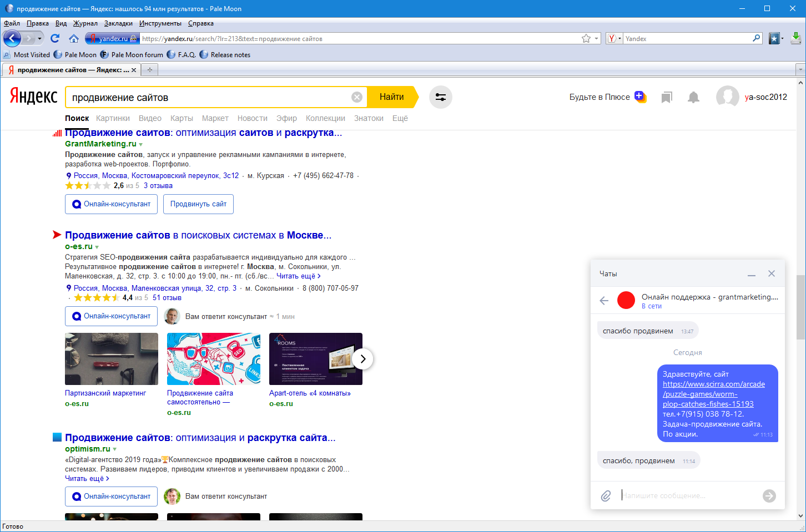Open the 51 отзыв reviews link
806x532 pixels.
tap(167, 298)
